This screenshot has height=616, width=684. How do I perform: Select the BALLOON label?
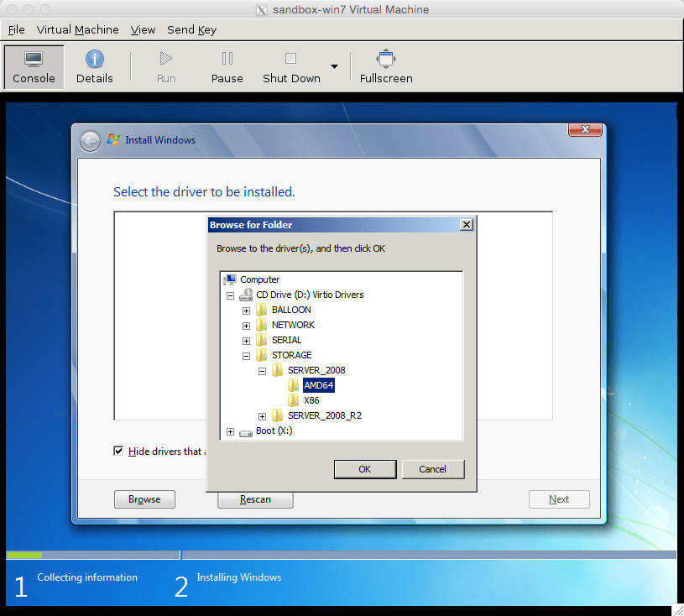tap(291, 310)
